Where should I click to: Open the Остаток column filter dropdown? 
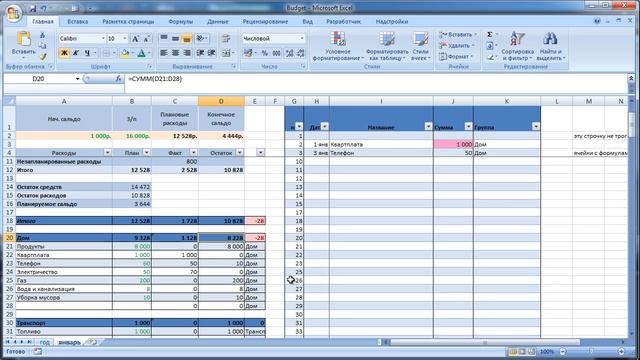[240, 153]
